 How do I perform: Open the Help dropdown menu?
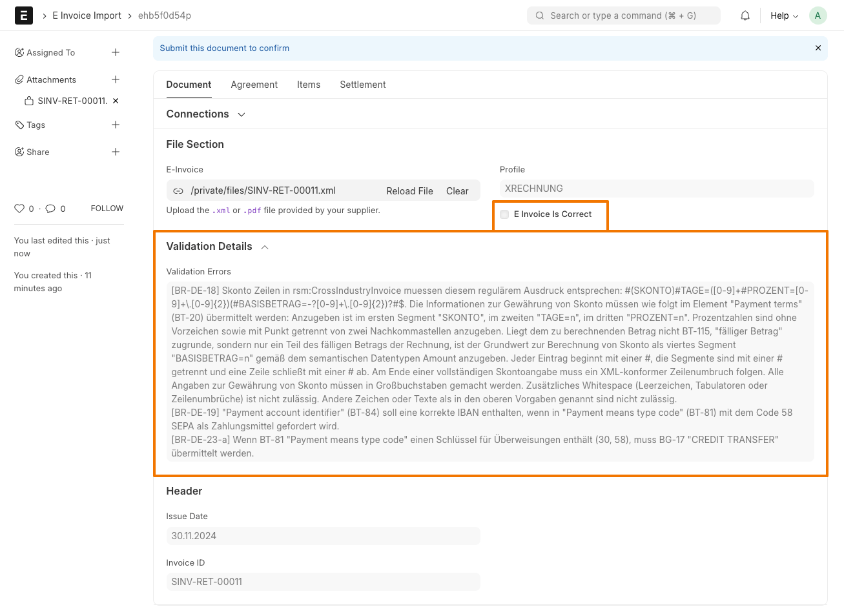pyautogui.click(x=785, y=15)
